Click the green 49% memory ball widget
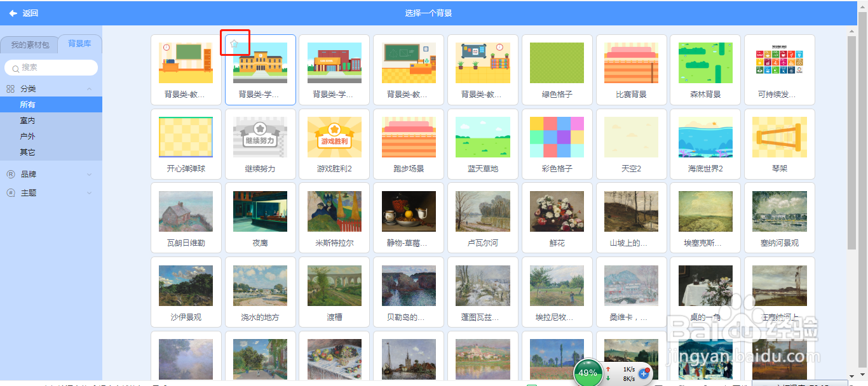This screenshot has width=868, height=386. pos(588,373)
